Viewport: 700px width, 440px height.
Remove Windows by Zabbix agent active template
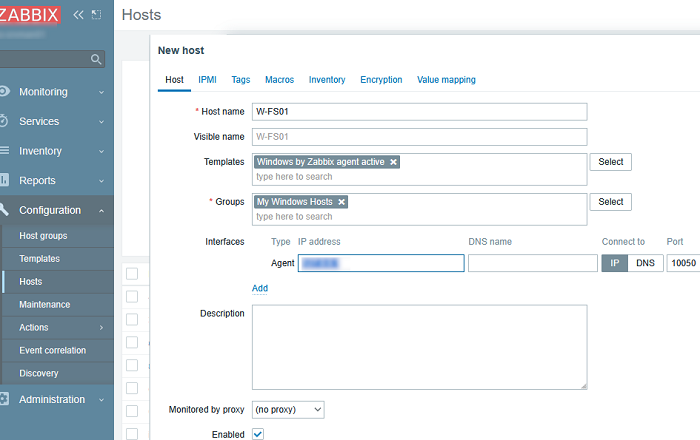tap(393, 162)
